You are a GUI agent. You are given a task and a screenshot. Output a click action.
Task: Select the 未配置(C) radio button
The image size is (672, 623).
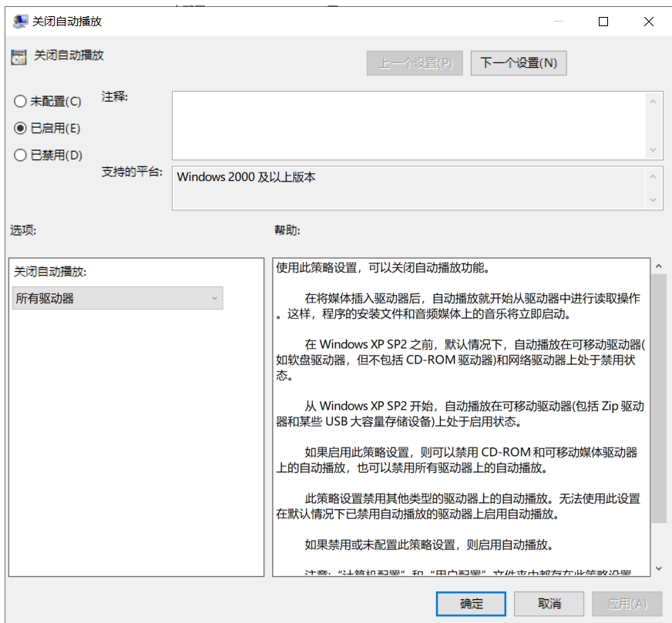point(20,102)
